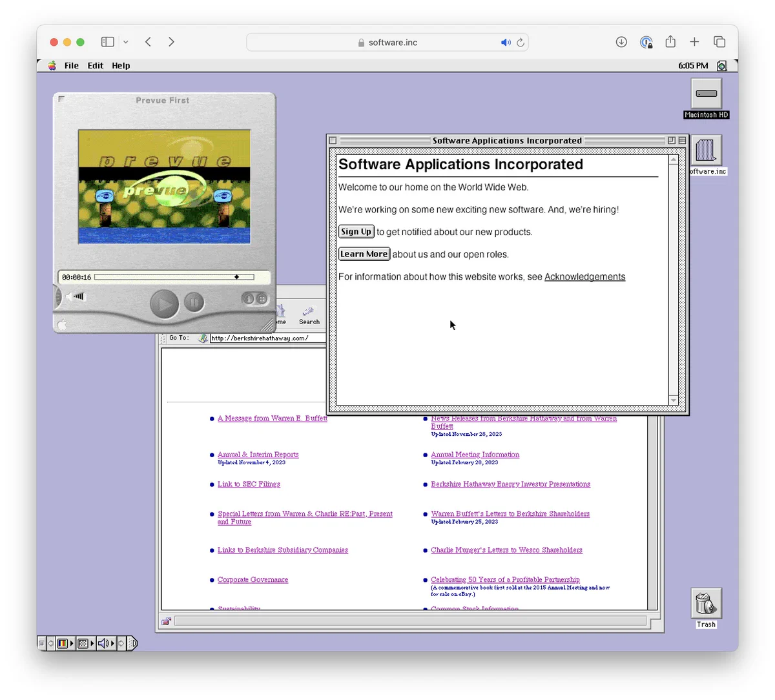
Task: Open the sidebar dropdown chevron in Safari
Action: click(125, 42)
